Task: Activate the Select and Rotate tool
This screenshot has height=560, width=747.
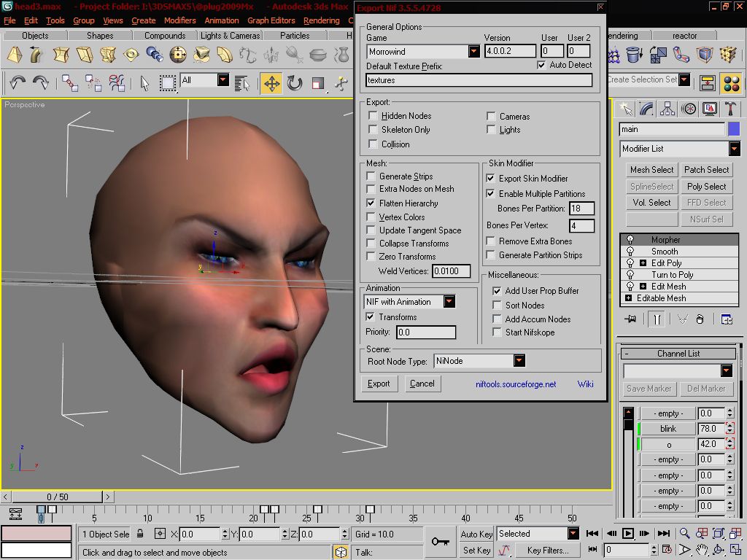Action: coord(295,83)
